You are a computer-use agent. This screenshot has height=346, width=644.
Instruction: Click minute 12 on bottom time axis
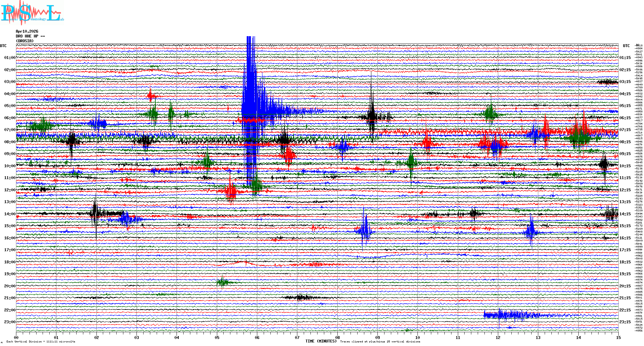[x=498, y=338]
